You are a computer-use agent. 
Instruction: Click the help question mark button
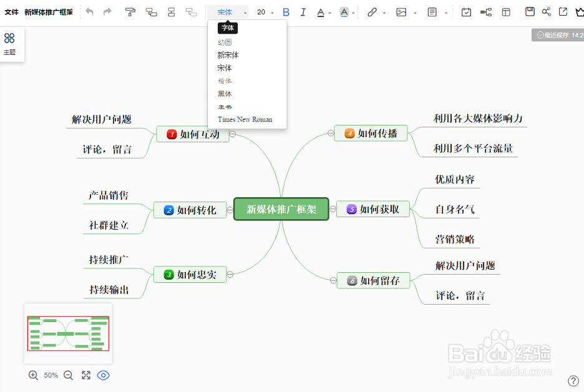tap(573, 381)
